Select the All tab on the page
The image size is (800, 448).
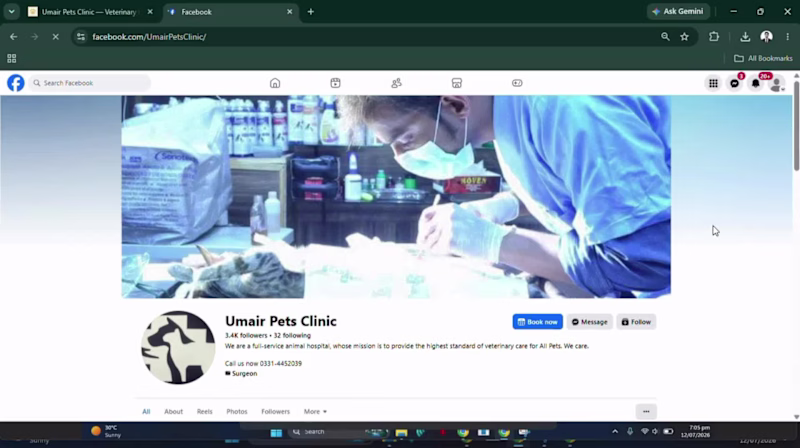coord(146,411)
